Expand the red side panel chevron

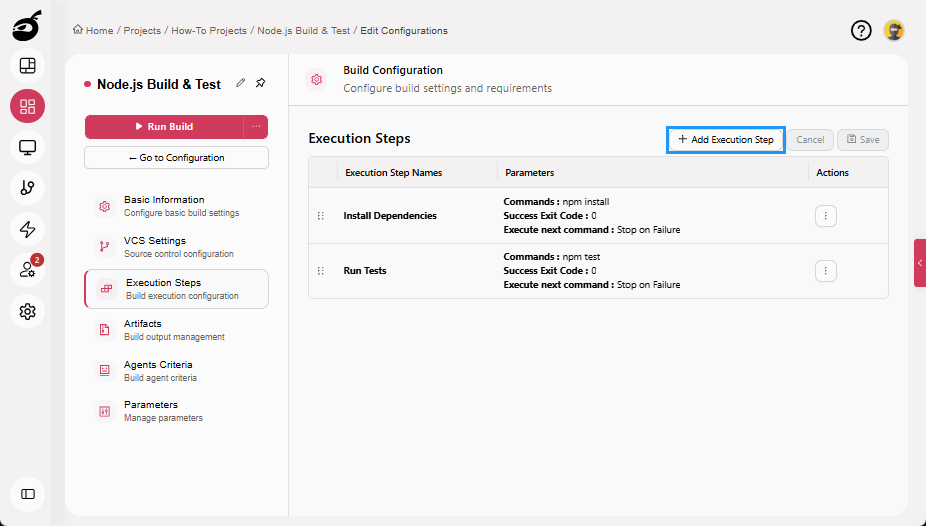click(920, 263)
